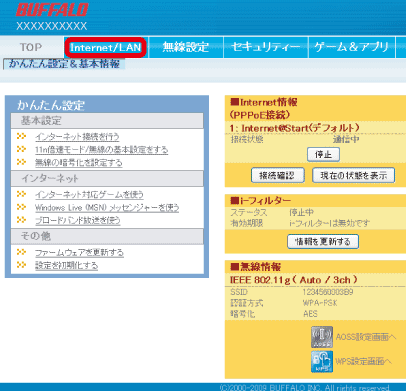Click the WPS setup icon
Image resolution: width=406 pixels, height=391 pixels.
coord(322,361)
